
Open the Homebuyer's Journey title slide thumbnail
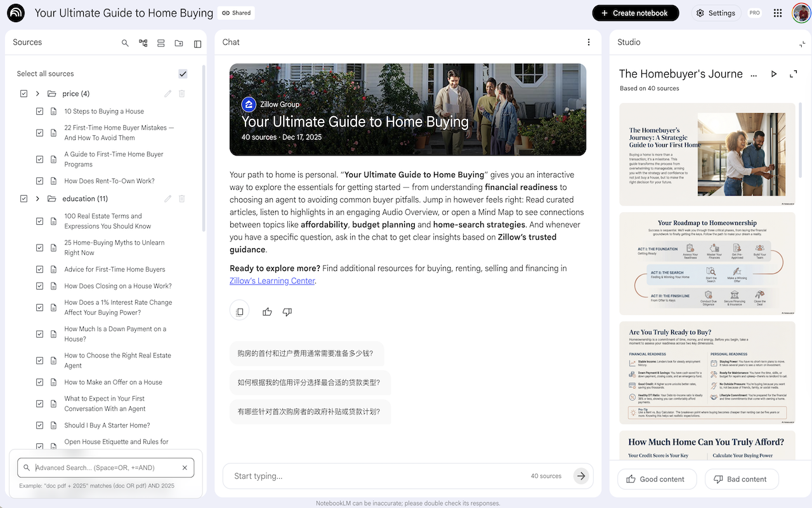[x=707, y=154]
